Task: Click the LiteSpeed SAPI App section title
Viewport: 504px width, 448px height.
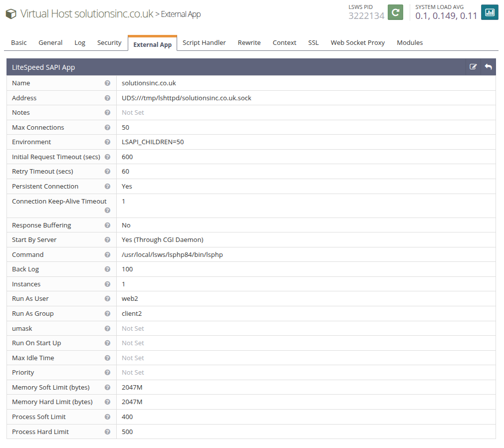Action: pyautogui.click(x=43, y=67)
